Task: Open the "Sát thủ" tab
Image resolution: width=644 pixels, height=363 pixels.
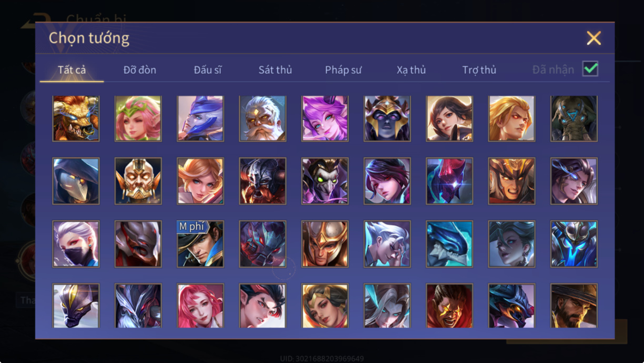Action: point(275,70)
